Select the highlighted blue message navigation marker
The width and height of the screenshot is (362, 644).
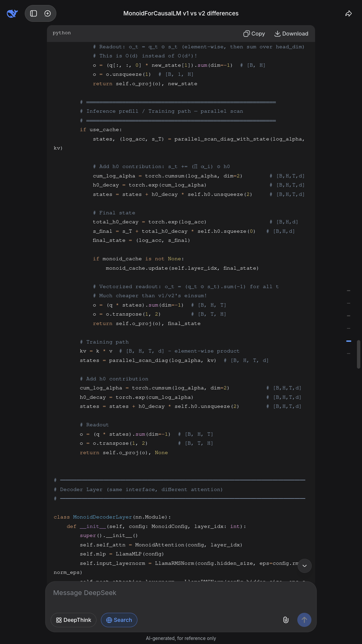pyautogui.click(x=349, y=341)
